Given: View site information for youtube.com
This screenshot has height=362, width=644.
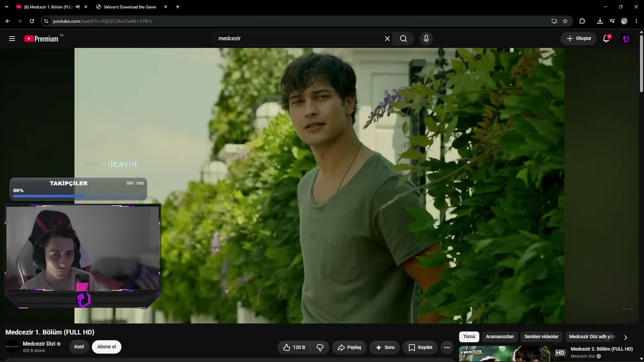Looking at the screenshot, I should pyautogui.click(x=46, y=21).
